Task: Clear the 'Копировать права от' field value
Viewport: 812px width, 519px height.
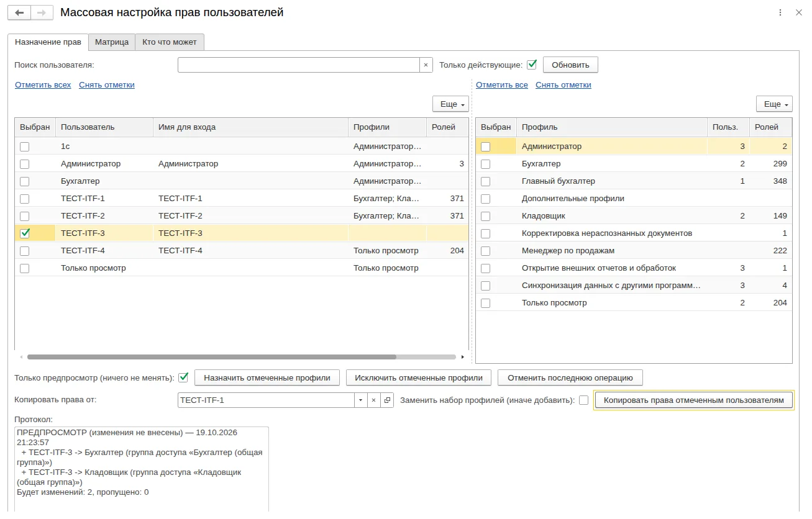Action: pos(373,400)
